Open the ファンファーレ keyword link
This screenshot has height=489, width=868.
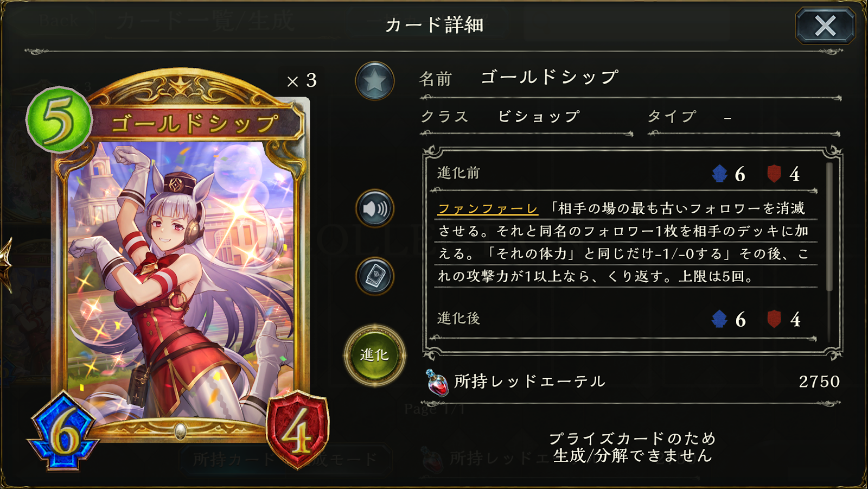click(488, 209)
